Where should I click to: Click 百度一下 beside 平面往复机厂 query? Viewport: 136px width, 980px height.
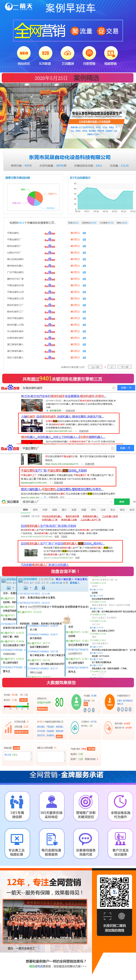(125, 448)
